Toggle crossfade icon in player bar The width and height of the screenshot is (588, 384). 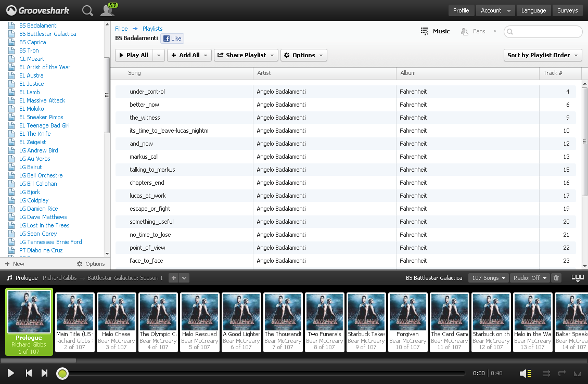pyautogui.click(x=578, y=373)
